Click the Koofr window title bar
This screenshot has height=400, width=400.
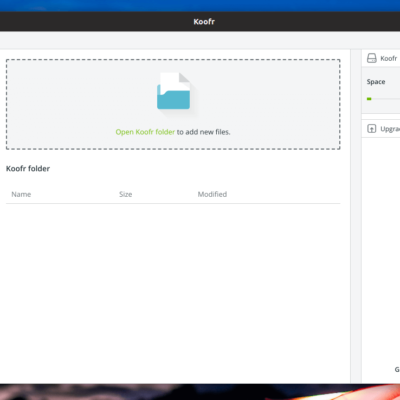click(200, 22)
